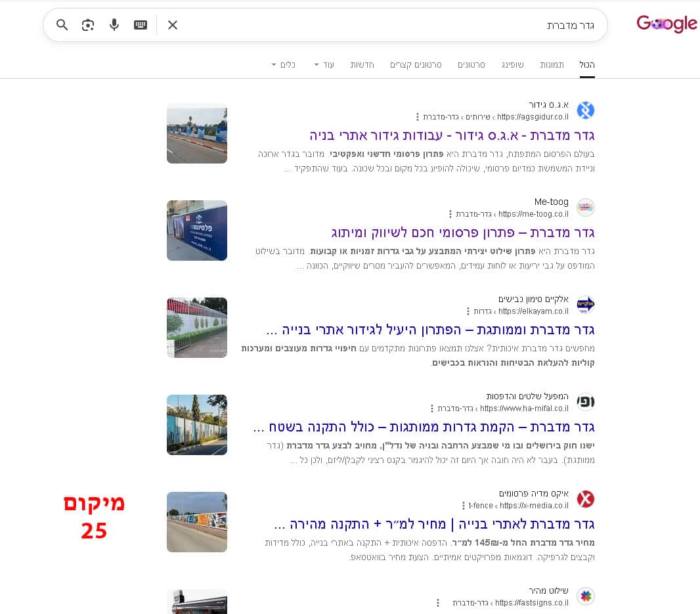
Task: Open the elkayam result thumbnail image
Action: pos(197,328)
